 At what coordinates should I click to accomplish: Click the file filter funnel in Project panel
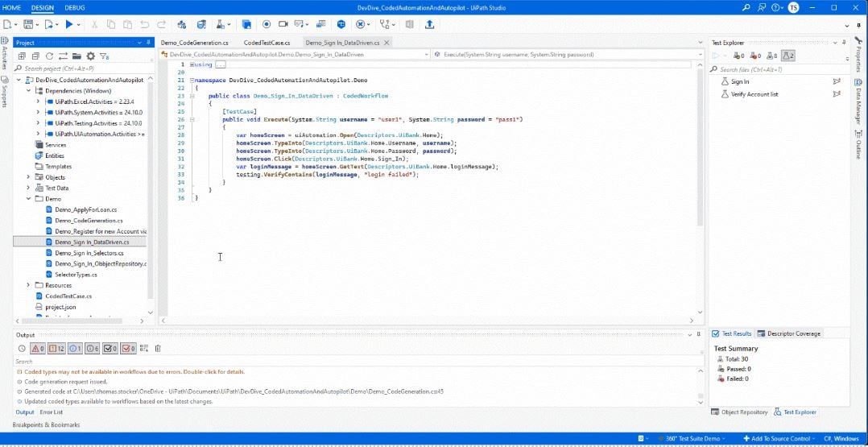[104, 56]
